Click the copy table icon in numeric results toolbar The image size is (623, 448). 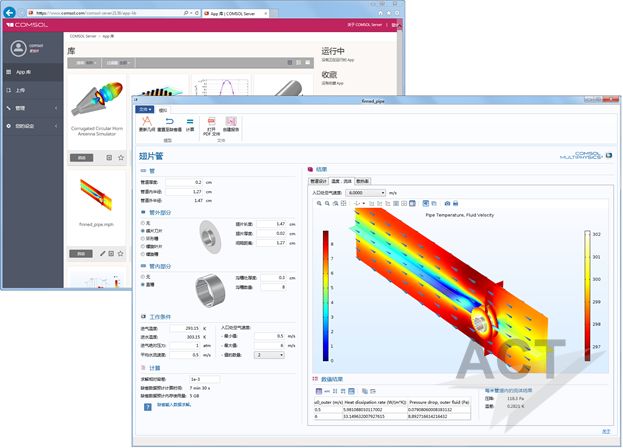pos(364,391)
